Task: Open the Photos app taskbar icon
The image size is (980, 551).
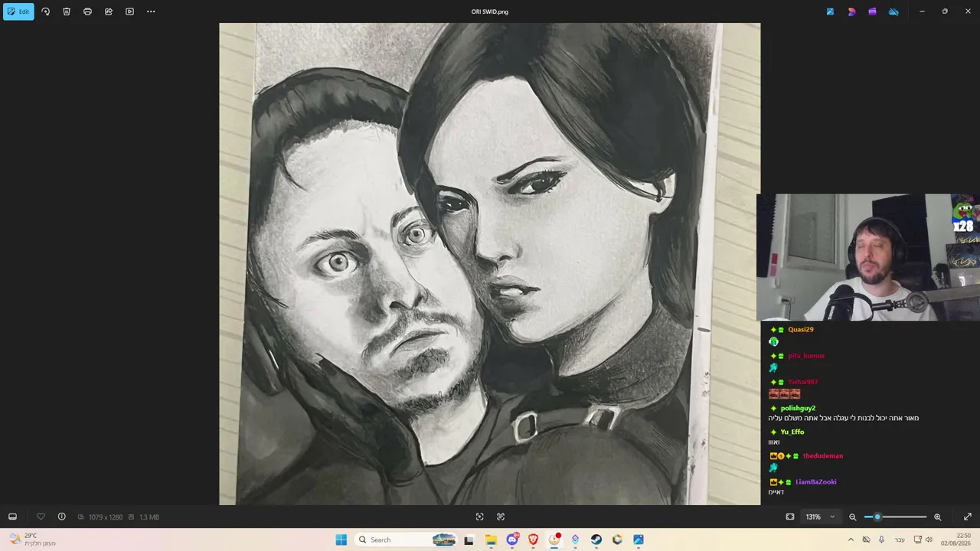Action: [638, 540]
